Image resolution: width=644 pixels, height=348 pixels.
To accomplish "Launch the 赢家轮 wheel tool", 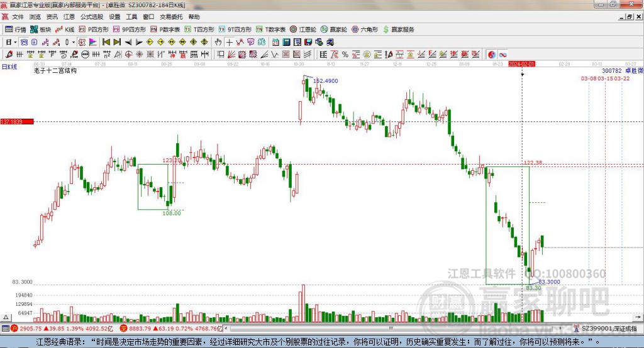I will [334, 29].
